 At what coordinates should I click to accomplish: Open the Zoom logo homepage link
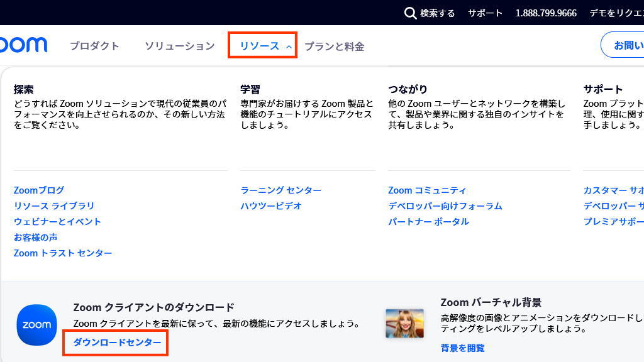tap(23, 45)
